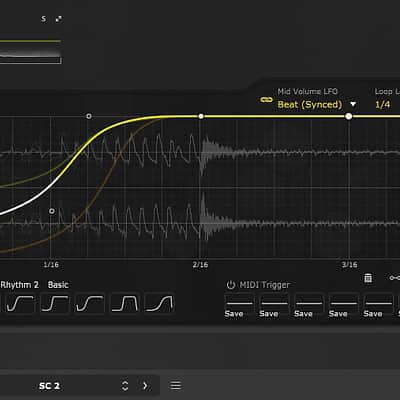Select the large curve node at 3/16
The image size is (400, 400).
(349, 116)
